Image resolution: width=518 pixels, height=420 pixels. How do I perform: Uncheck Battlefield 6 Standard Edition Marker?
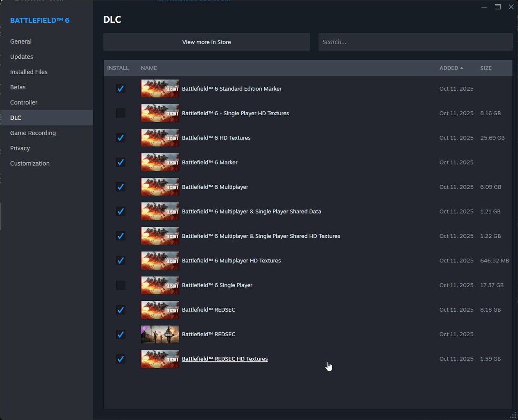click(x=120, y=88)
